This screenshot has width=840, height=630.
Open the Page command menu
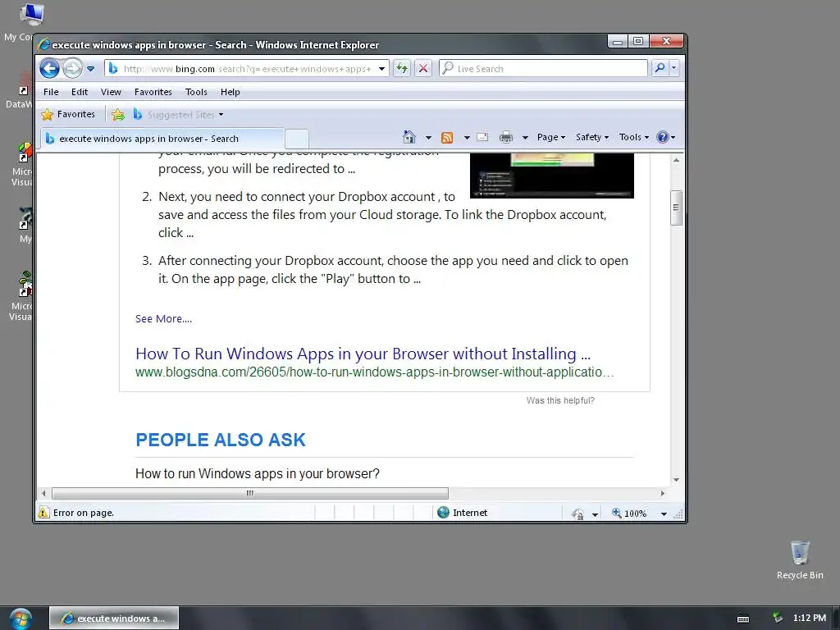click(551, 137)
